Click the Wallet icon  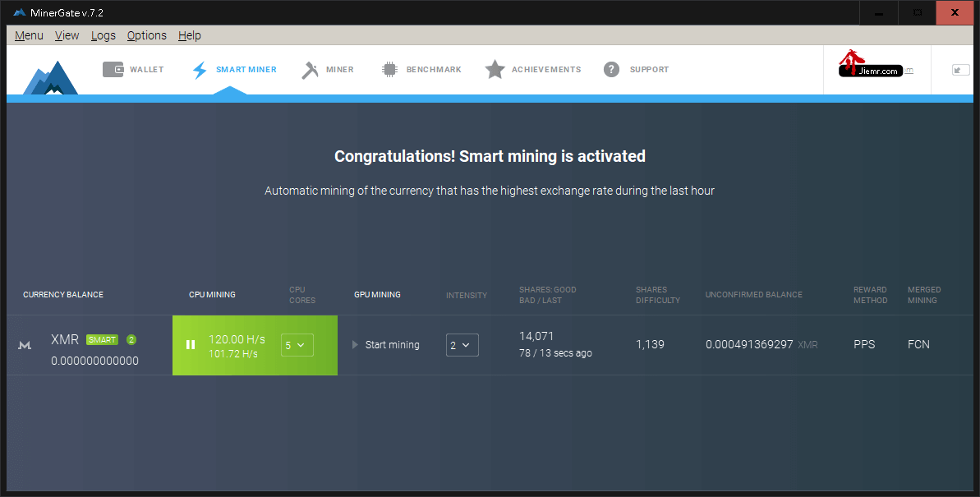113,69
